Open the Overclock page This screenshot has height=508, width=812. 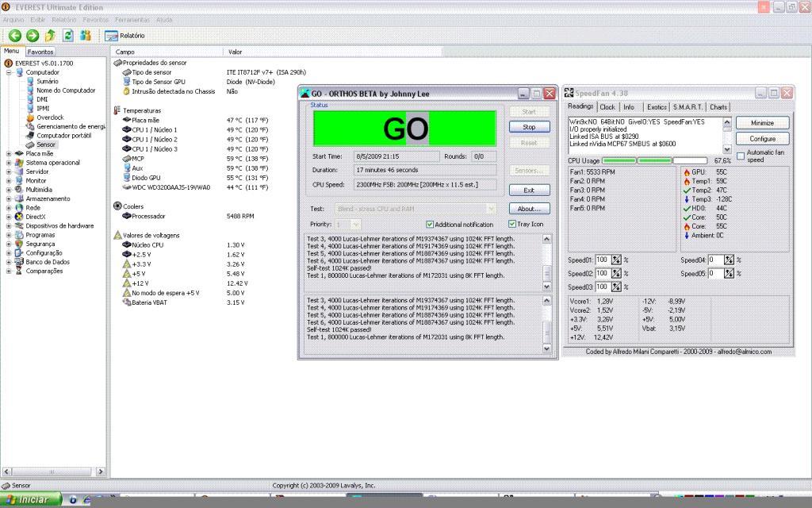click(50, 117)
